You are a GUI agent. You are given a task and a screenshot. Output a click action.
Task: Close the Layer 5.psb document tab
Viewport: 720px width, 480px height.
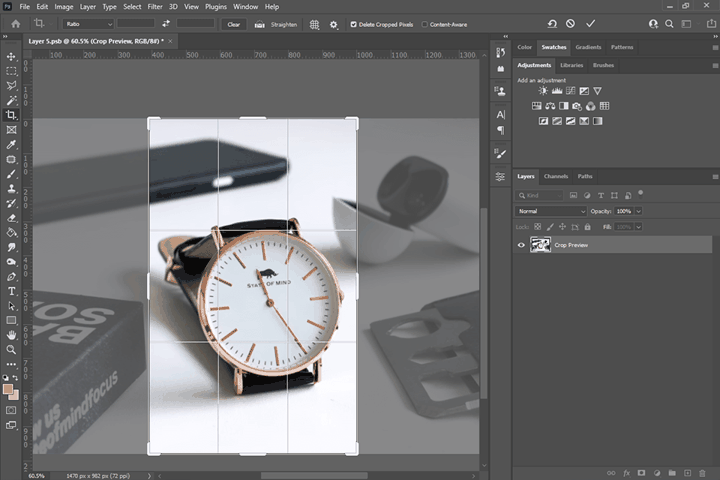click(x=170, y=41)
